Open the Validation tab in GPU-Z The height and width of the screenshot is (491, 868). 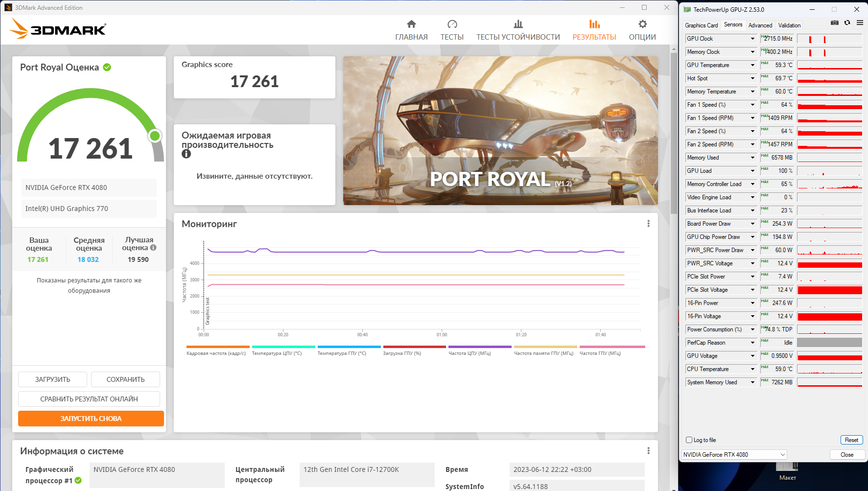pyautogui.click(x=789, y=25)
